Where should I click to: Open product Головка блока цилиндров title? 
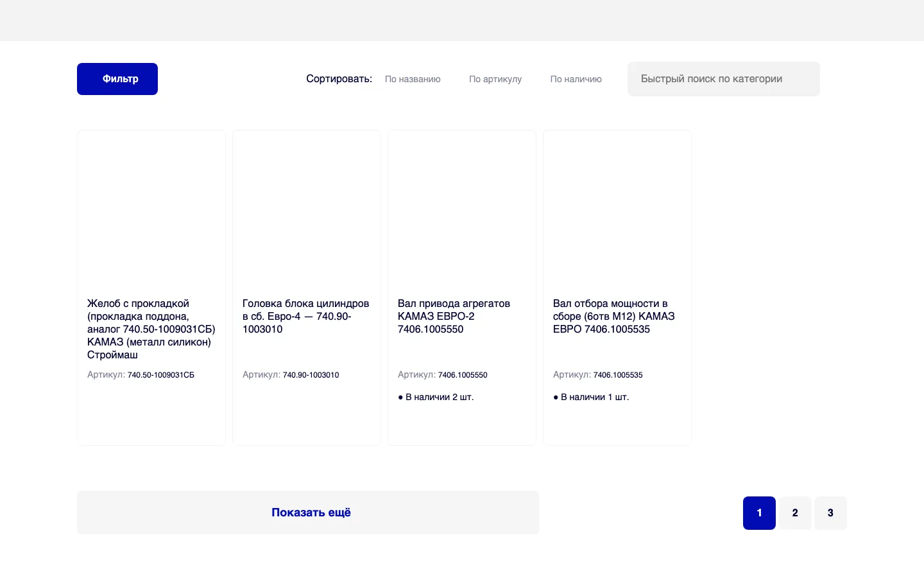tap(306, 316)
